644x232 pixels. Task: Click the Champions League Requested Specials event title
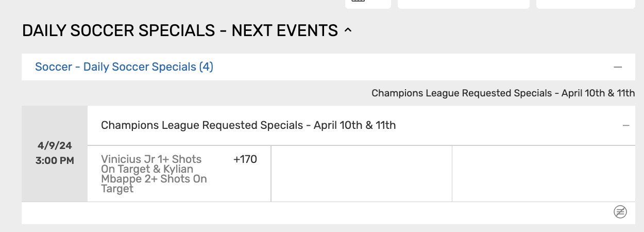tap(248, 125)
